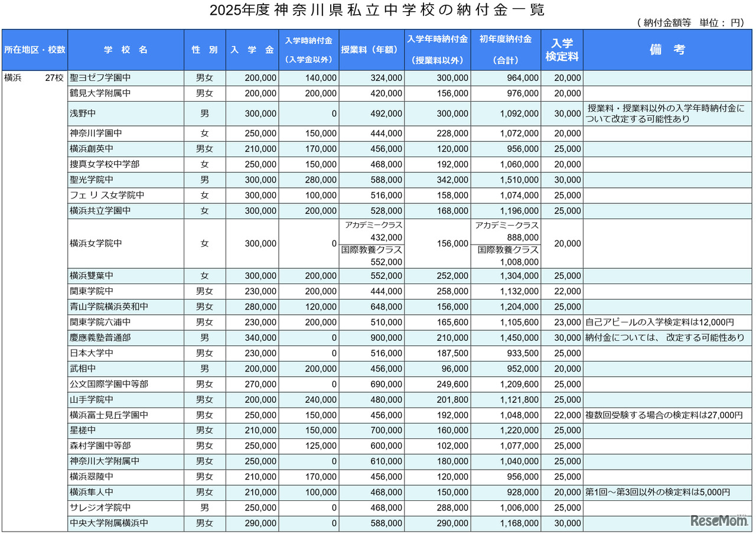756x534 pixels.
Task: Select the 公文国際学園中等部 school name cell
Action: click(126, 384)
